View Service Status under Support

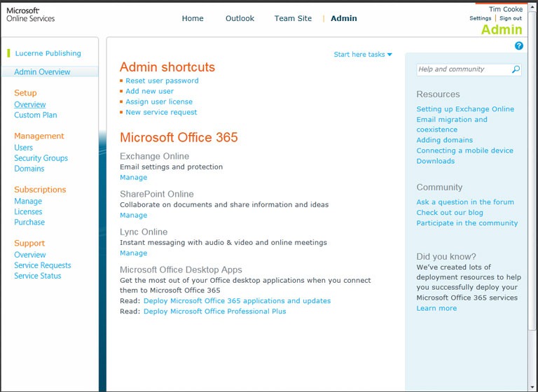(37, 276)
